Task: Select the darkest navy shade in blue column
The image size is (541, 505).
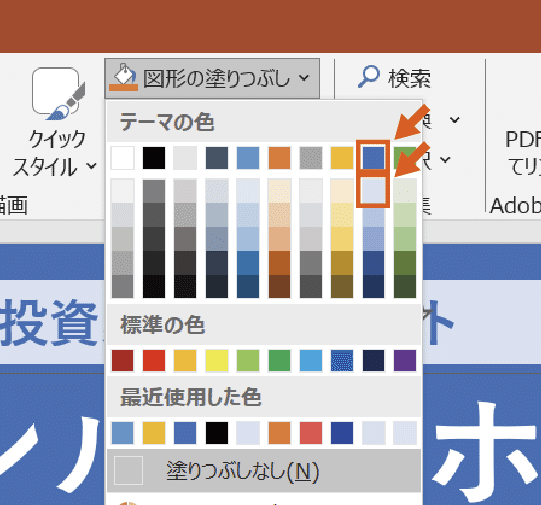Action: coord(373,286)
